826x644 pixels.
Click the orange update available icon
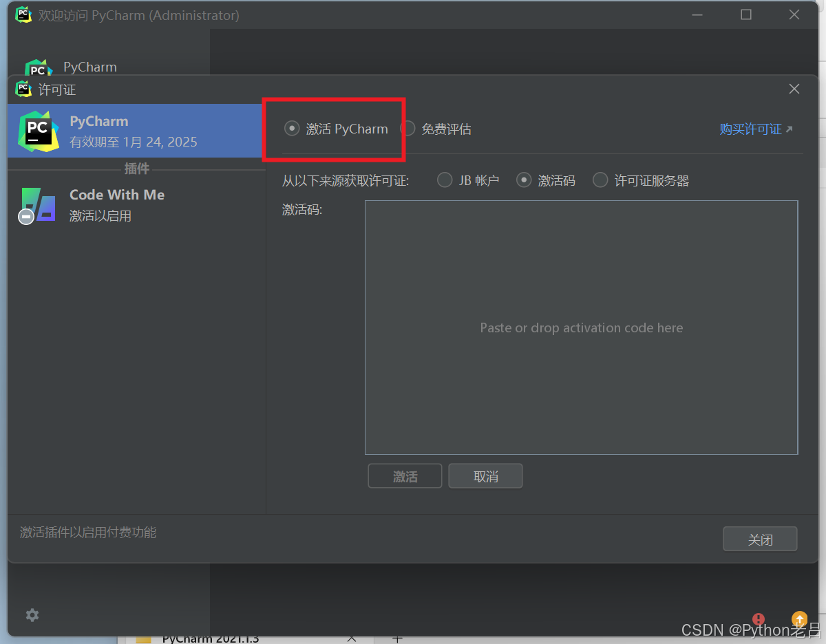798,619
